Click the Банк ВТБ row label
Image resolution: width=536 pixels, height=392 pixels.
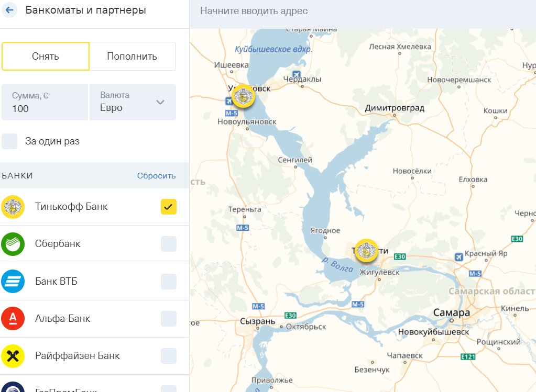(x=56, y=282)
